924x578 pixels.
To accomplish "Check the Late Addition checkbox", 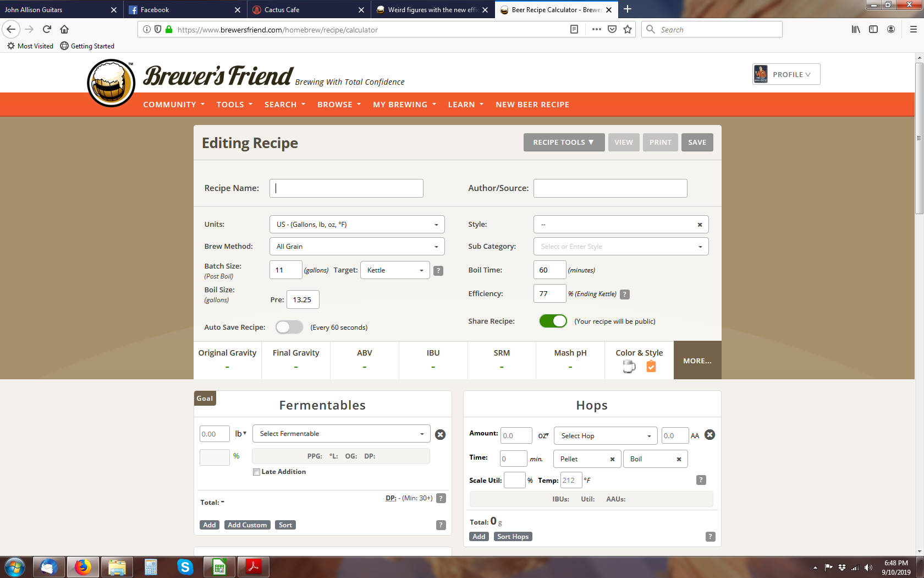I will 256,472.
